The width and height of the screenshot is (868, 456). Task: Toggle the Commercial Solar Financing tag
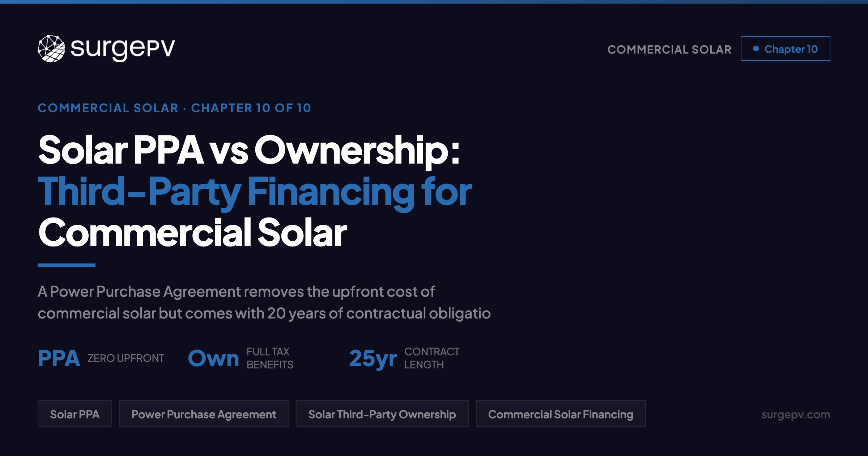(x=561, y=414)
